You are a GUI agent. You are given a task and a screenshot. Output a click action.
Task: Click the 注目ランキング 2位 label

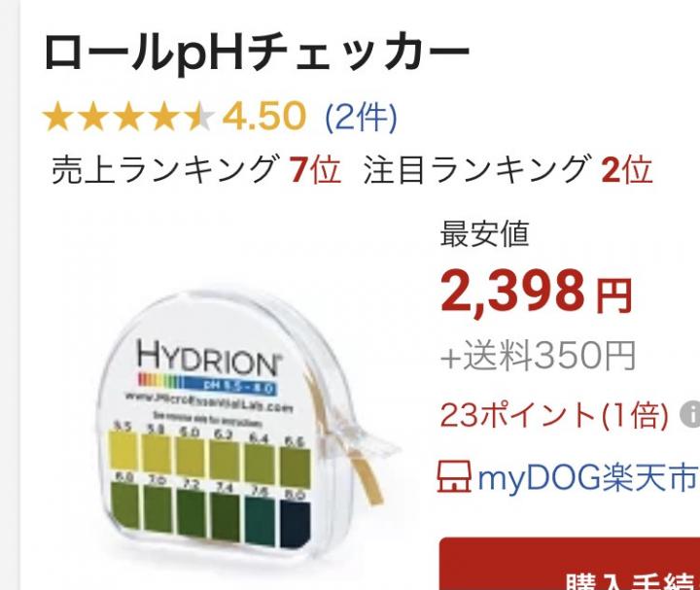508,170
